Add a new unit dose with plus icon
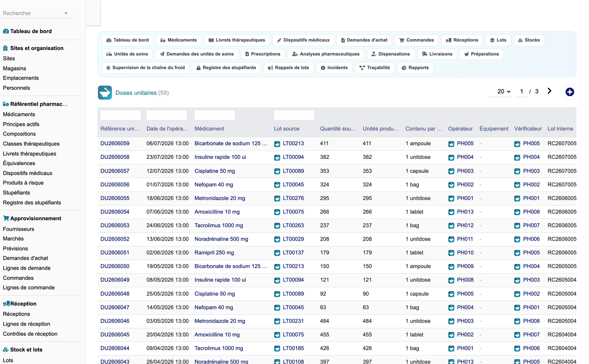This screenshot has height=364, width=589. (x=570, y=92)
